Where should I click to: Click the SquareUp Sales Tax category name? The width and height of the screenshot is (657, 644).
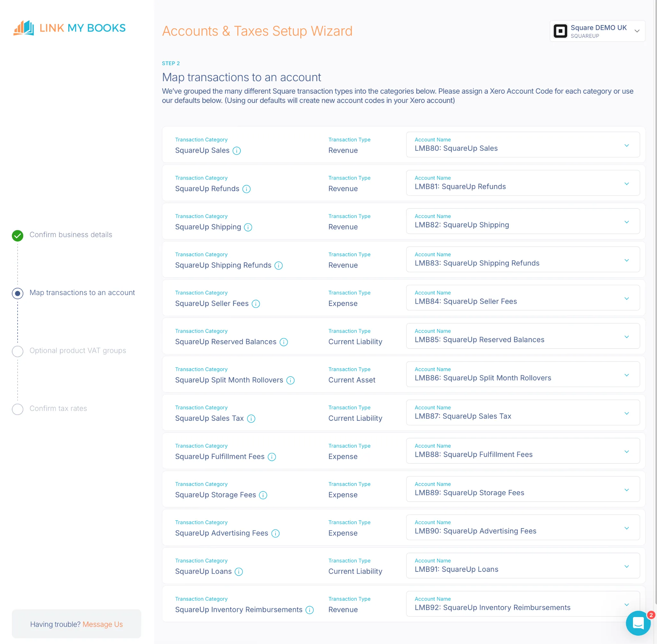(x=209, y=419)
